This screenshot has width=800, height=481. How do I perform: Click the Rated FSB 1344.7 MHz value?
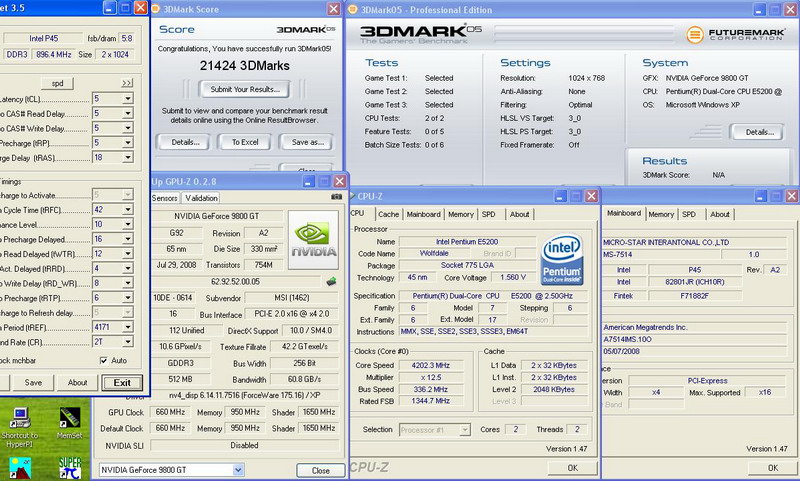431,401
